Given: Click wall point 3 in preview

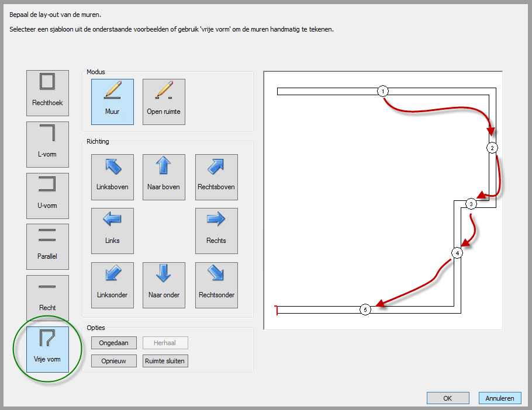Looking at the screenshot, I should pos(471,204).
